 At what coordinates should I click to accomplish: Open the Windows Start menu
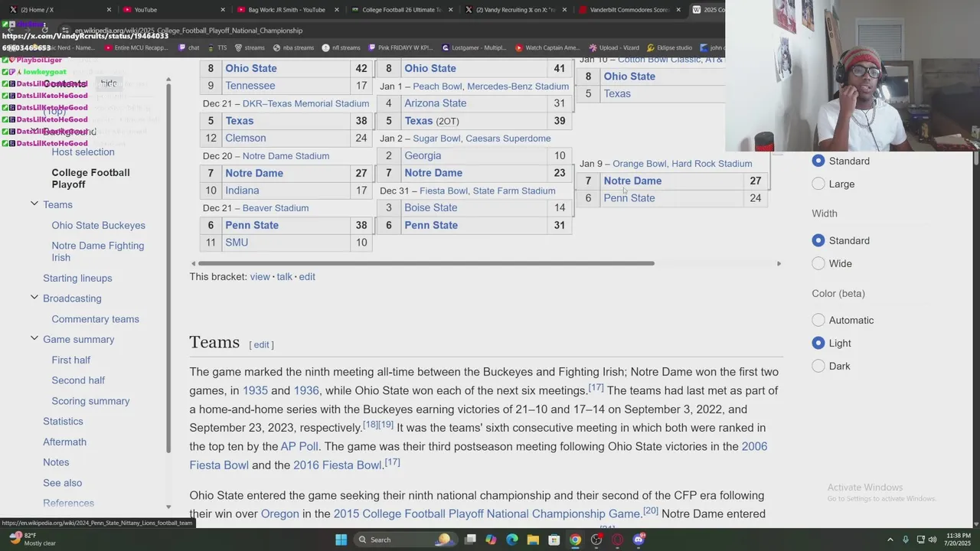click(x=341, y=540)
